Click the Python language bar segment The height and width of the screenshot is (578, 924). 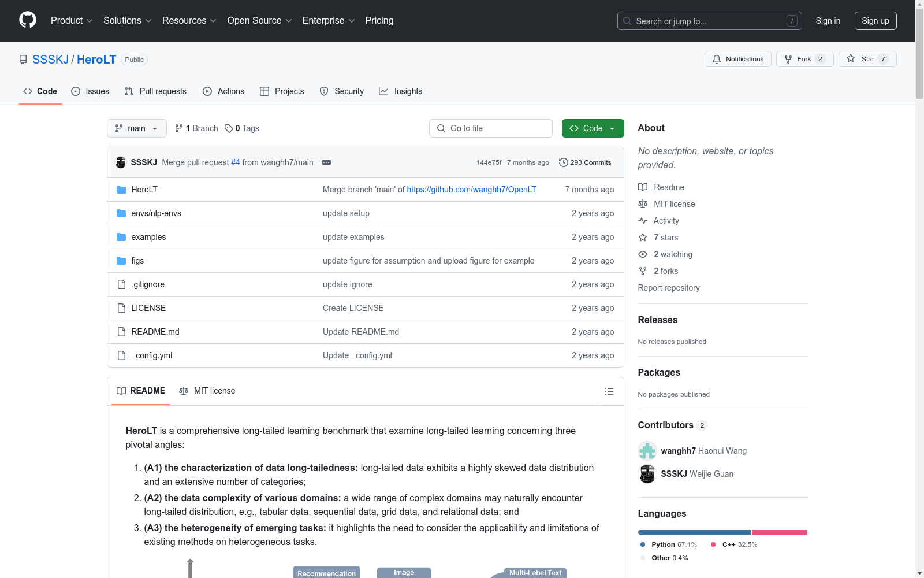pos(694,532)
